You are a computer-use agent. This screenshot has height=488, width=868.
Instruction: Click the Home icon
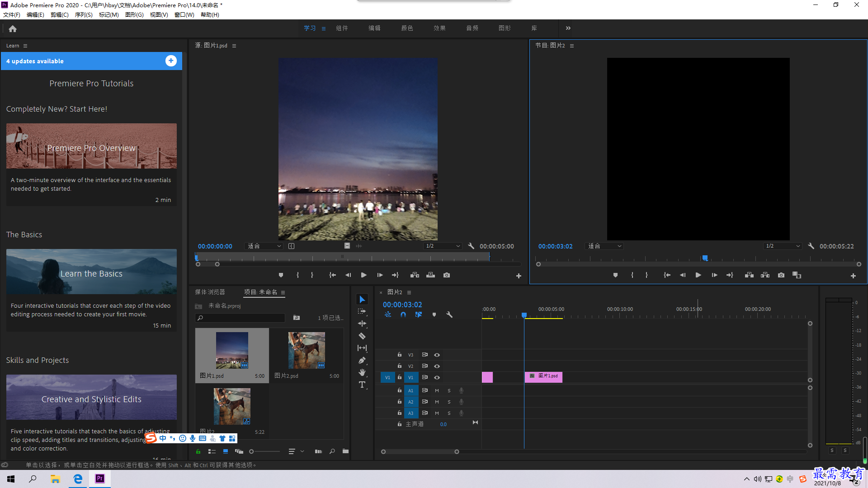click(x=13, y=28)
